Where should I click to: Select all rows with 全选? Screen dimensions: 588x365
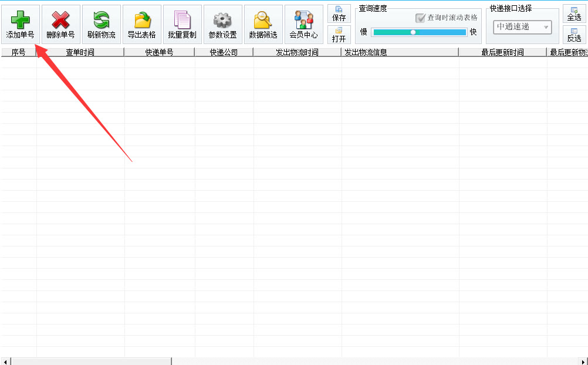coord(574,14)
